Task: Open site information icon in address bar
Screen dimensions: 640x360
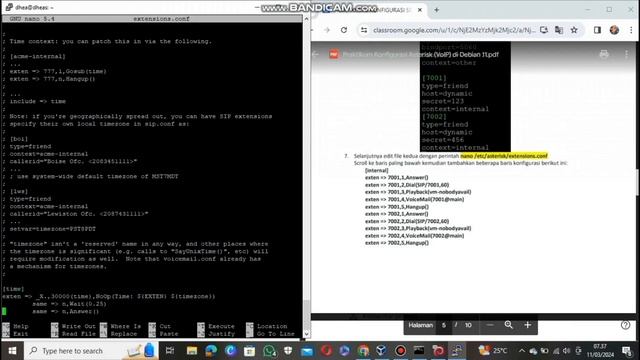Action: point(364,30)
